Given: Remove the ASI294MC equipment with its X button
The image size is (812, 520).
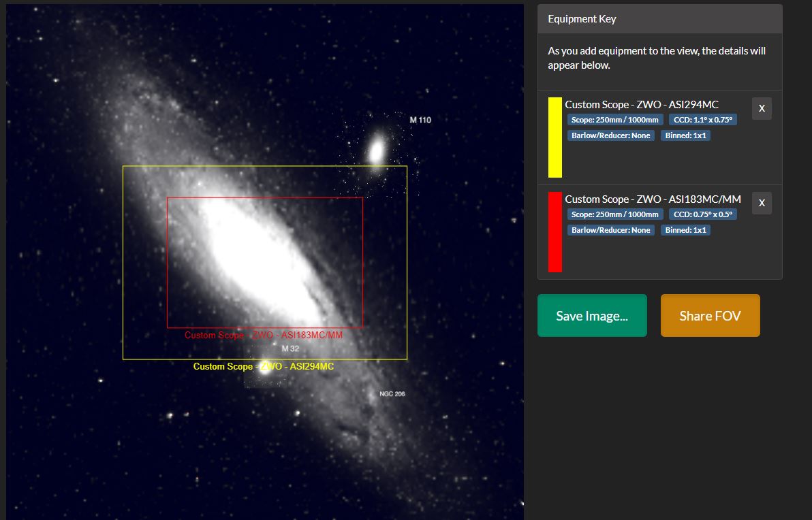Looking at the screenshot, I should (762, 108).
